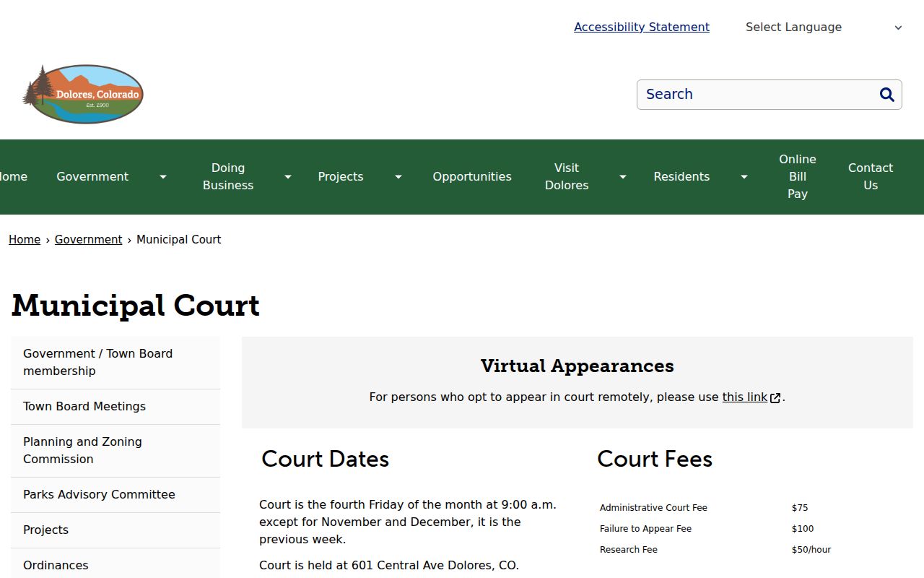
Task: Open Parks Advisory Committee sidebar link
Action: click(x=115, y=495)
